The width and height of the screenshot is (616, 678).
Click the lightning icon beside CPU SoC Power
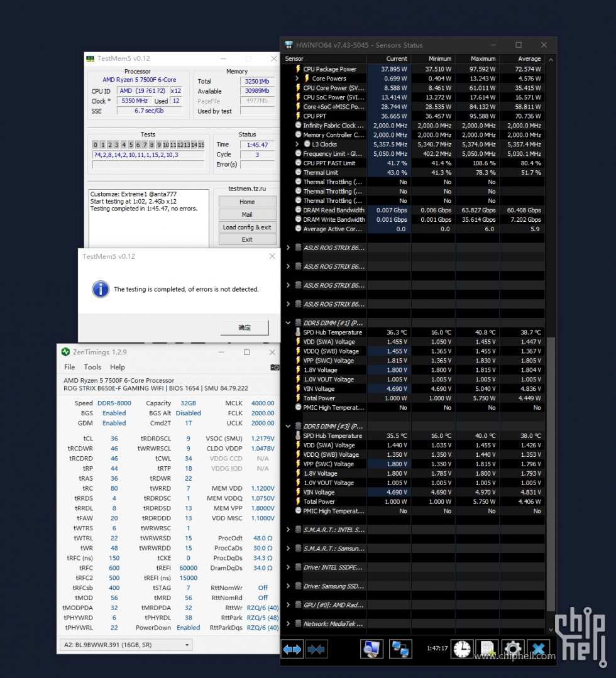pos(298,97)
